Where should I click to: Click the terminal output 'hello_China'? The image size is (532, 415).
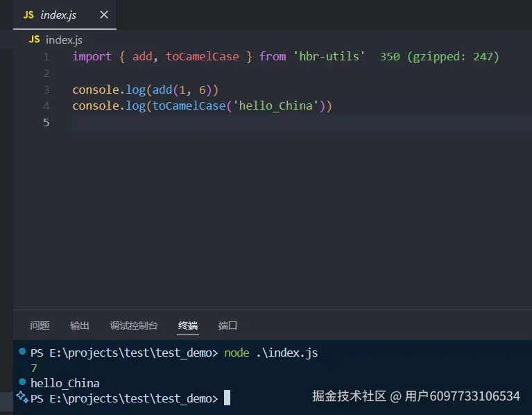[65, 384]
